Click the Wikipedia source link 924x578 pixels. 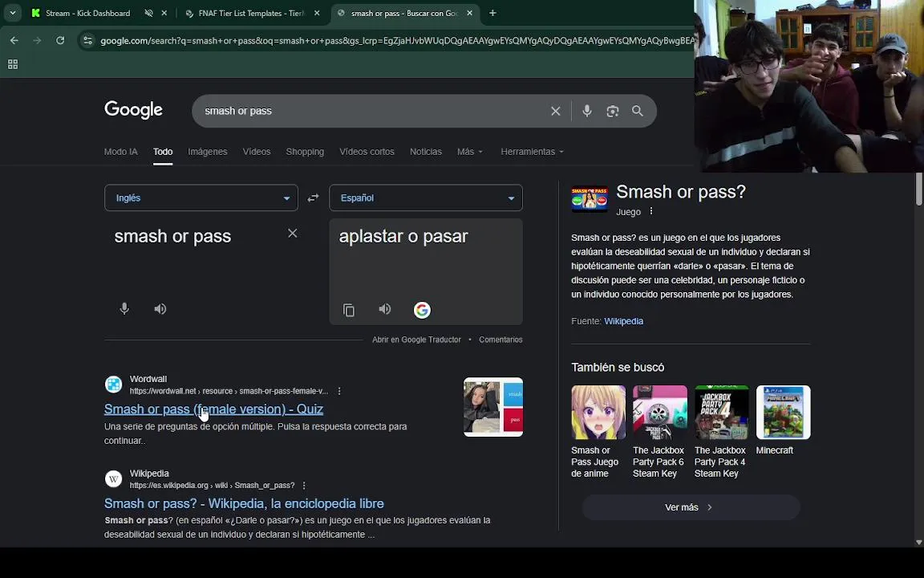tap(623, 321)
